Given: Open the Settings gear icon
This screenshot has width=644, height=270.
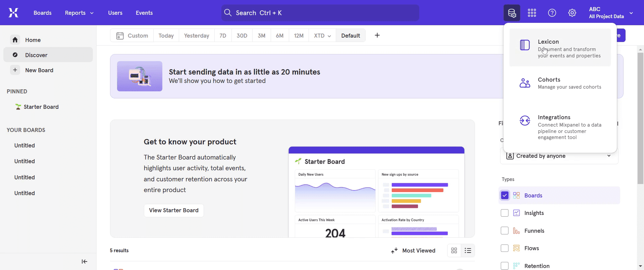Looking at the screenshot, I should point(572,13).
